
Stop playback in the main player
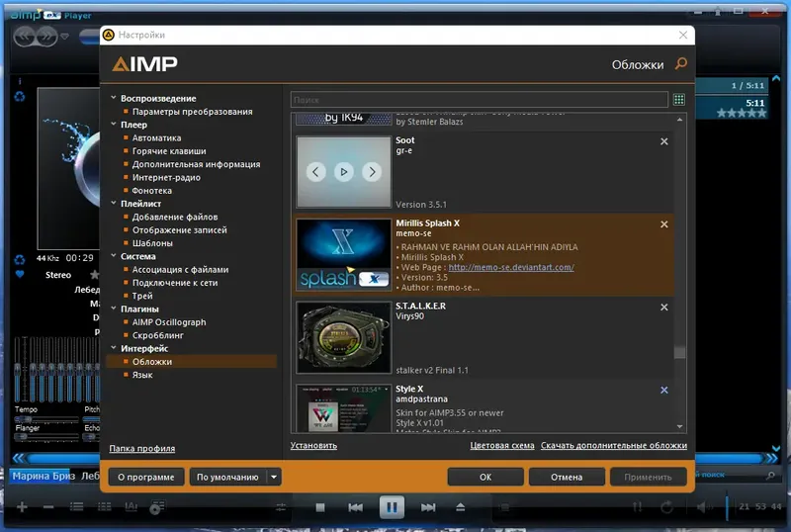(319, 507)
